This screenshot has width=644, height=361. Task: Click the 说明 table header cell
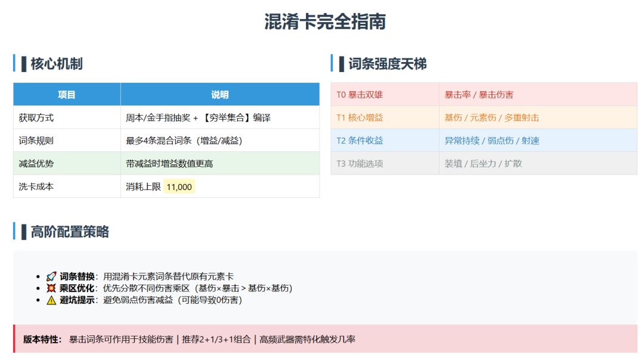click(x=219, y=94)
